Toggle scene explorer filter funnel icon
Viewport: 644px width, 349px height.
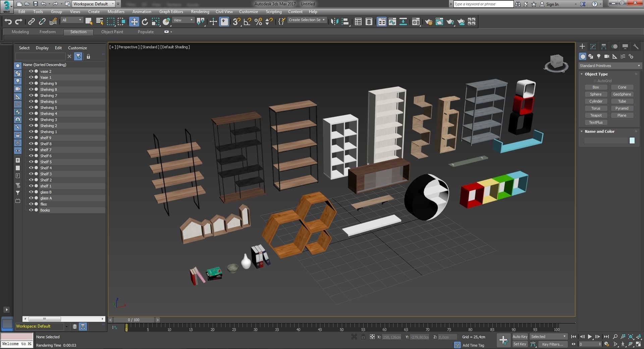pyautogui.click(x=78, y=56)
